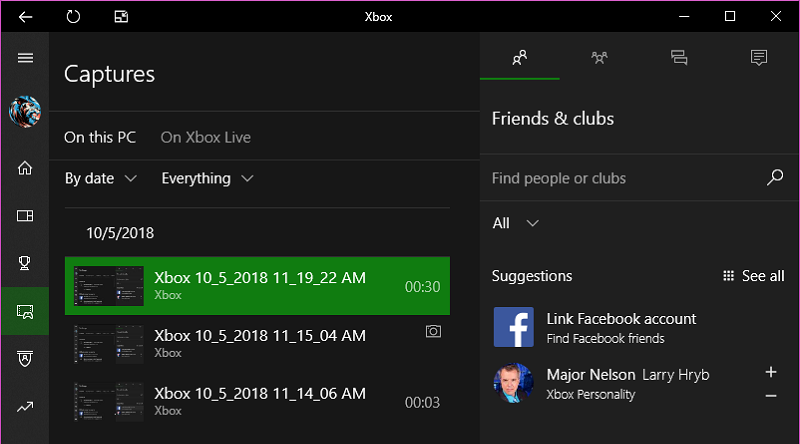Click the refresh icon in title bar
The height and width of the screenshot is (444, 800).
(73, 17)
